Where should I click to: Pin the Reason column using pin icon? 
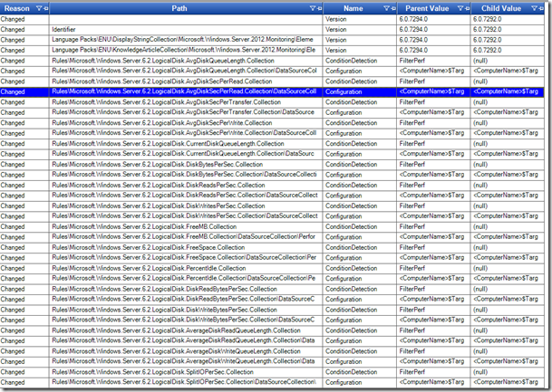pos(45,8)
